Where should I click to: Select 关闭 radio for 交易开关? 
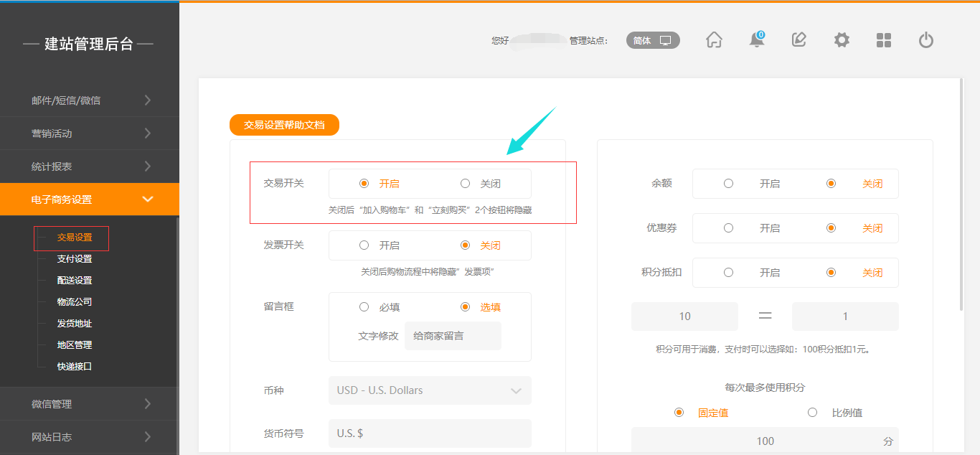[x=466, y=184]
